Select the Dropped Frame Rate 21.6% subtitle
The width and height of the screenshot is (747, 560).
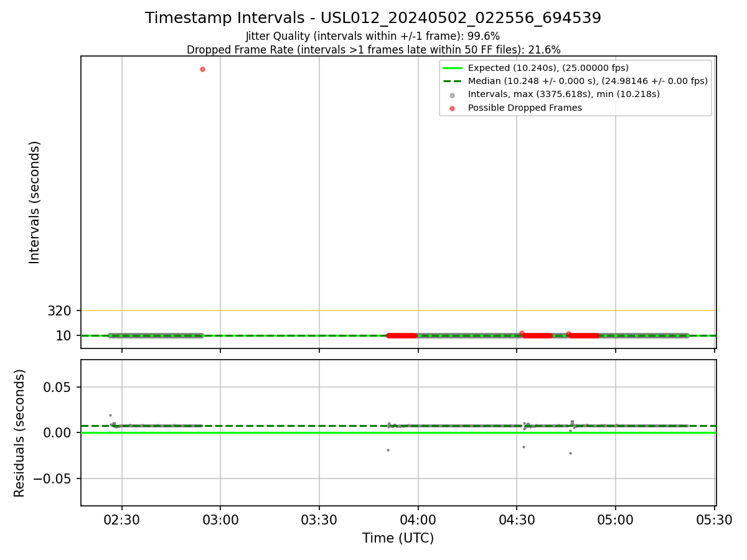pyautogui.click(x=374, y=50)
